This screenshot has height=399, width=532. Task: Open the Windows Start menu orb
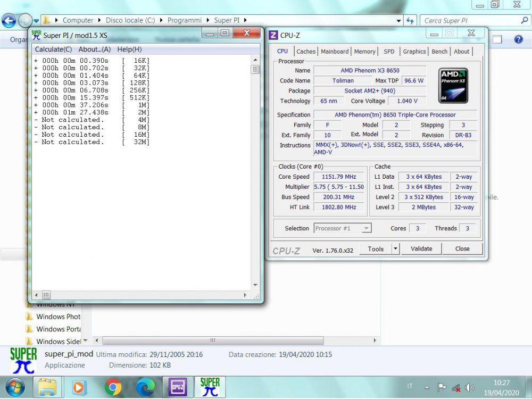click(14, 387)
